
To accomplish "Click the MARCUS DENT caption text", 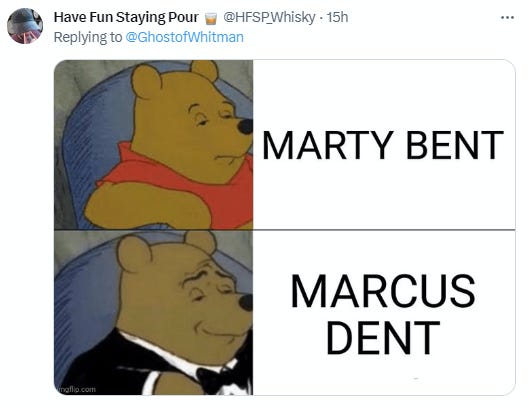I will point(383,314).
